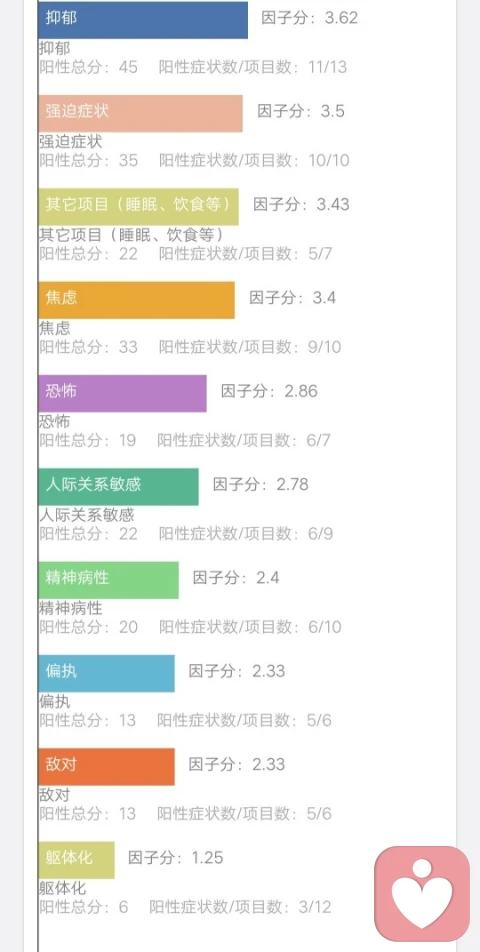Select the salmon 强迫症状 bar
Screen dimensions: 480x952
point(141,113)
